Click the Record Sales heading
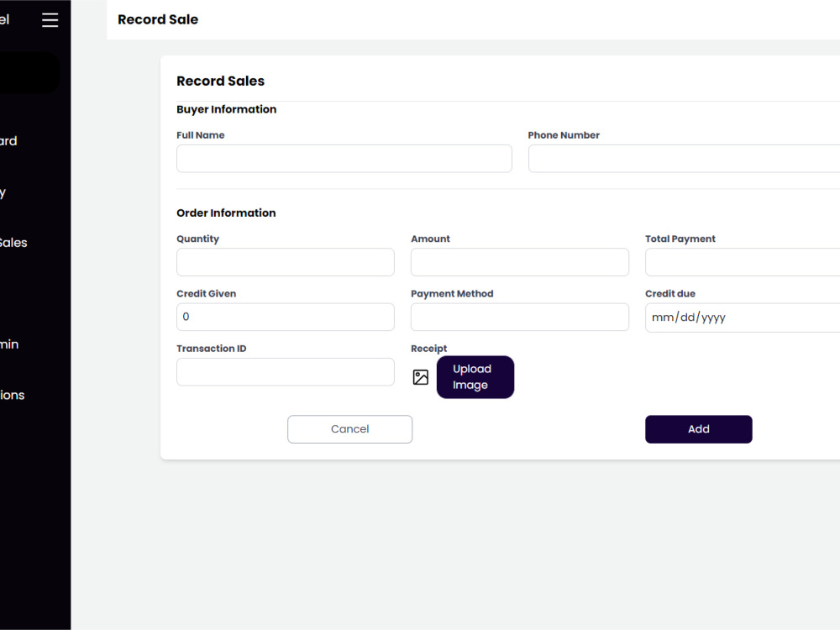Viewport: 840px width, 630px height. pos(221,81)
